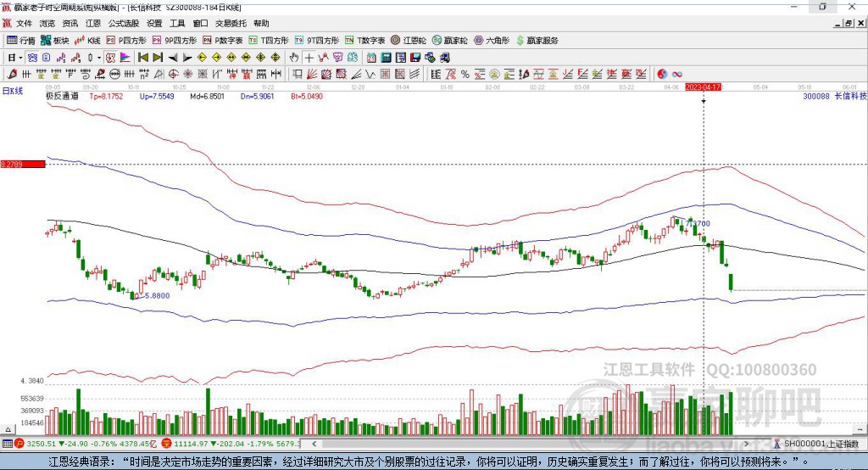The image size is (868, 470).
Task: Expand the candlestick style dropdown arrow
Action: coord(99,57)
